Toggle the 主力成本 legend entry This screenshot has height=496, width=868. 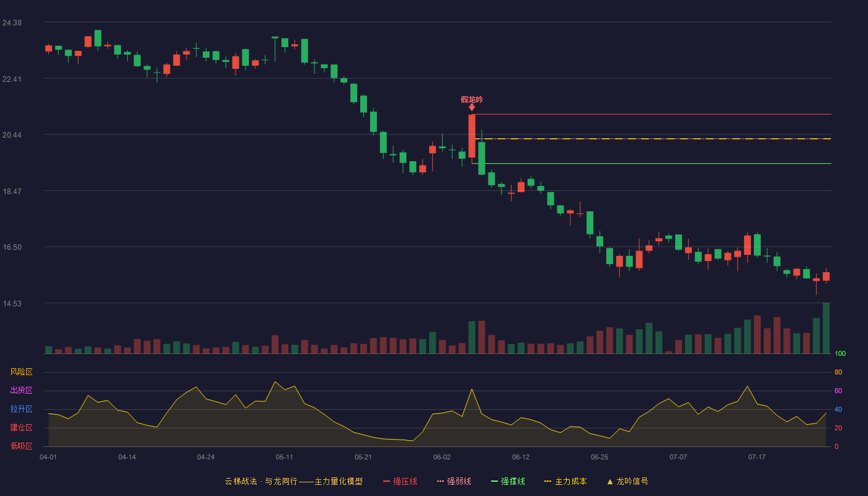click(x=565, y=481)
